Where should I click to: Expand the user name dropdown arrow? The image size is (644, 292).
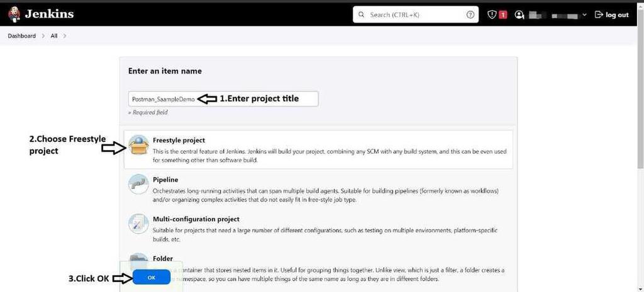584,14
